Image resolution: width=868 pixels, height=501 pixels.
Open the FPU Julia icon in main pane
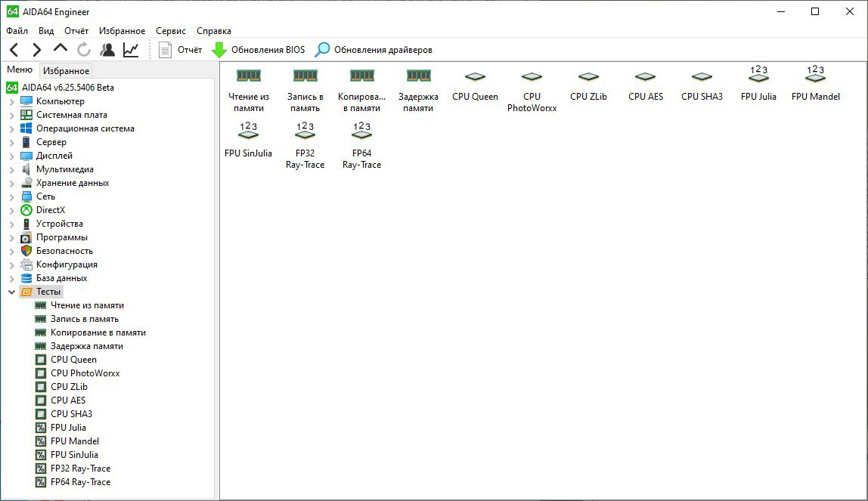click(x=758, y=84)
